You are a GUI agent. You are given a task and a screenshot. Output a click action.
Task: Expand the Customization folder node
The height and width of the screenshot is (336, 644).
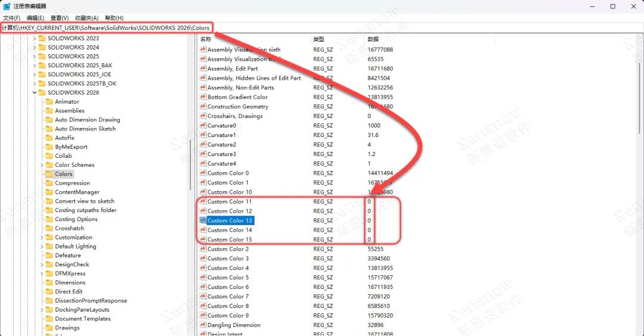tap(42, 238)
